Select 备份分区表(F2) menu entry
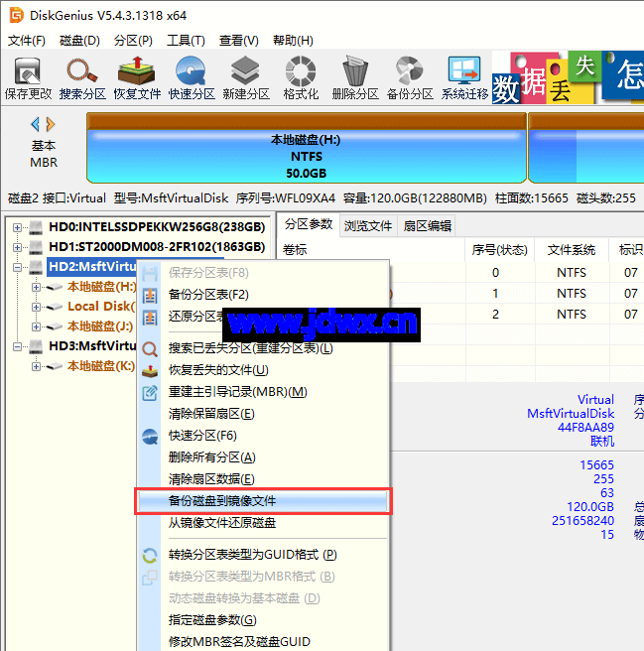This screenshot has width=644, height=651. pyautogui.click(x=263, y=295)
